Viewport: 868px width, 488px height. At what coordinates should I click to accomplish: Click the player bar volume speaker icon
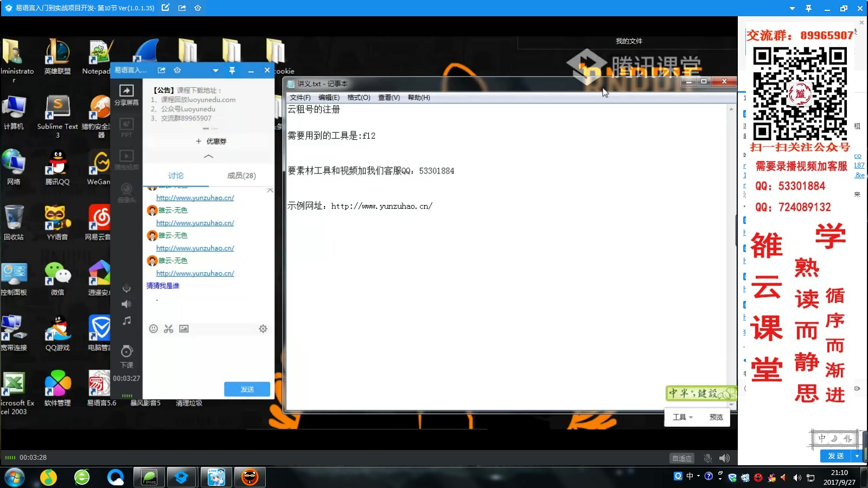tap(724, 458)
